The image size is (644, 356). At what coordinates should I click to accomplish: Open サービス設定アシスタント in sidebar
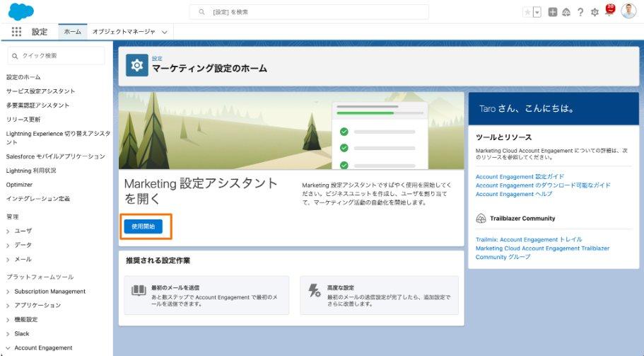(x=41, y=91)
